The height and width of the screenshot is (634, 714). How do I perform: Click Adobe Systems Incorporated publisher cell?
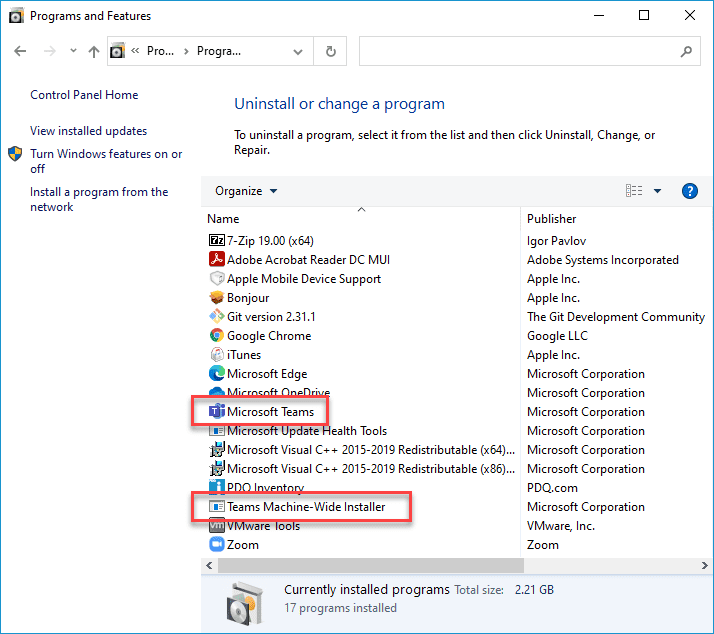tap(602, 260)
